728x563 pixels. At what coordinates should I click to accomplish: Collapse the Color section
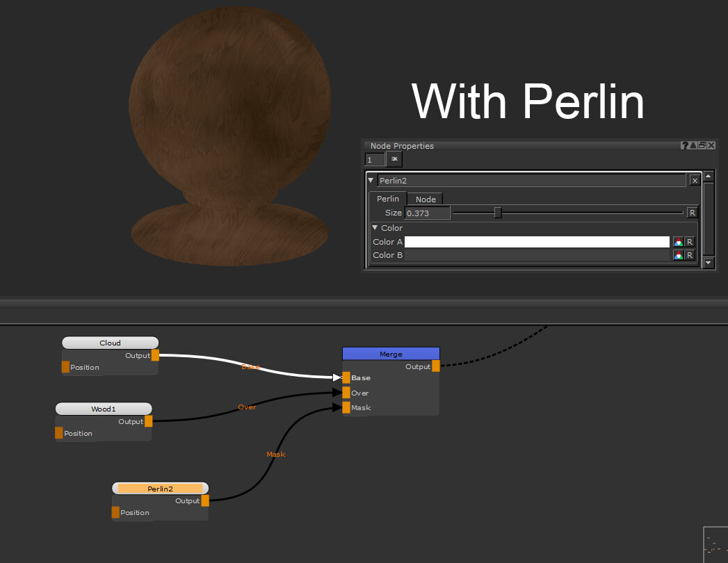375,227
